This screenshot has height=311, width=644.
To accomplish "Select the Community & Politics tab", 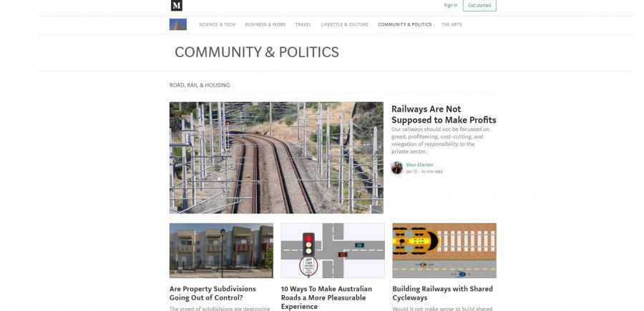I will tap(404, 24).
